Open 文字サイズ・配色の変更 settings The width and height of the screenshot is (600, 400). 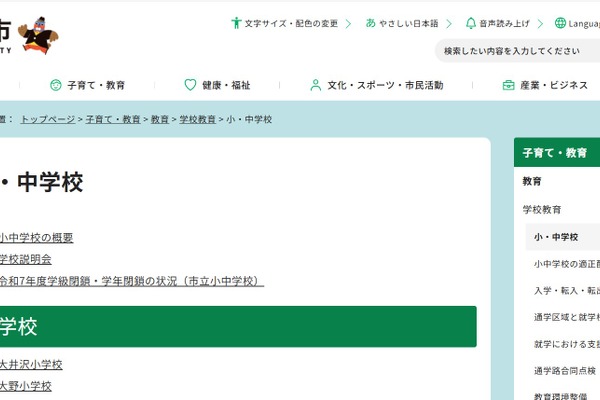291,24
